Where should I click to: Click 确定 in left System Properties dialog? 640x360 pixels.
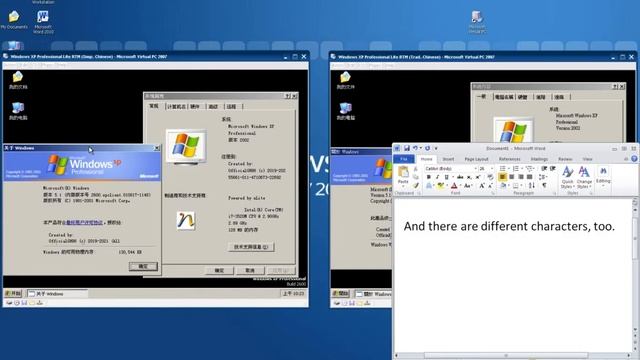pyautogui.click(x=219, y=271)
